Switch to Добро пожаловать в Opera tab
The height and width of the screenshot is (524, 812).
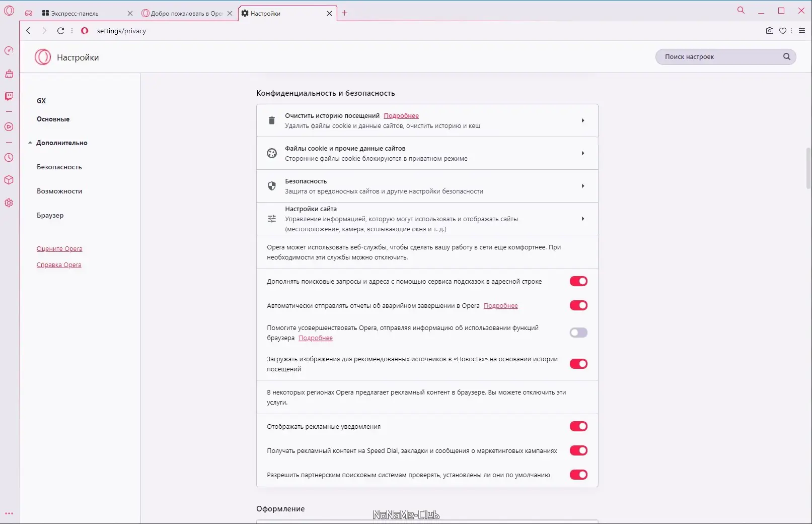click(x=182, y=14)
